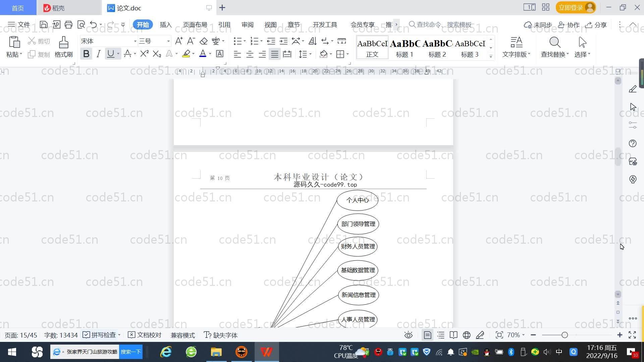Click the font color red A swatch
This screenshot has width=644, height=362.
click(x=203, y=54)
